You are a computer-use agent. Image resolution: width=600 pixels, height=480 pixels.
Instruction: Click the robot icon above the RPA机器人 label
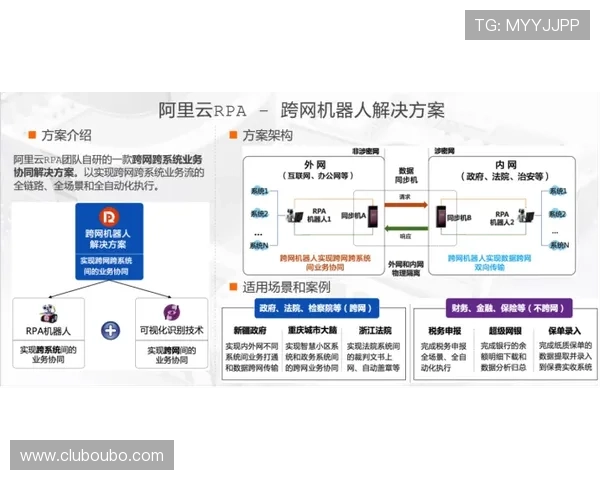click(48, 313)
